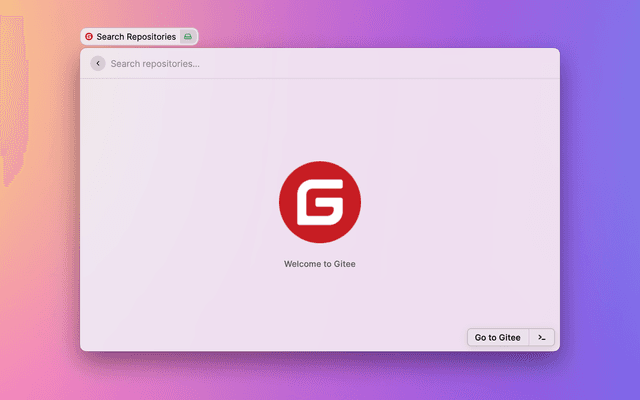Image resolution: width=640 pixels, height=400 pixels.
Task: Go back using the round chevron button
Action: pos(97,63)
